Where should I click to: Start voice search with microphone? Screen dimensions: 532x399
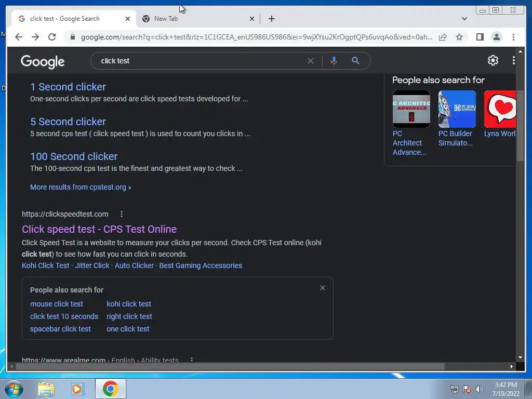[x=334, y=61]
